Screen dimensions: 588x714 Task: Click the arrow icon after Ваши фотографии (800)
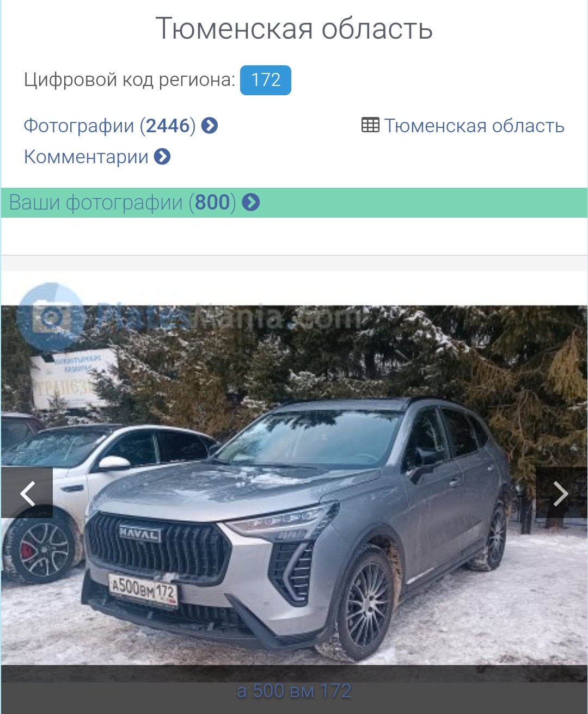pos(251,202)
